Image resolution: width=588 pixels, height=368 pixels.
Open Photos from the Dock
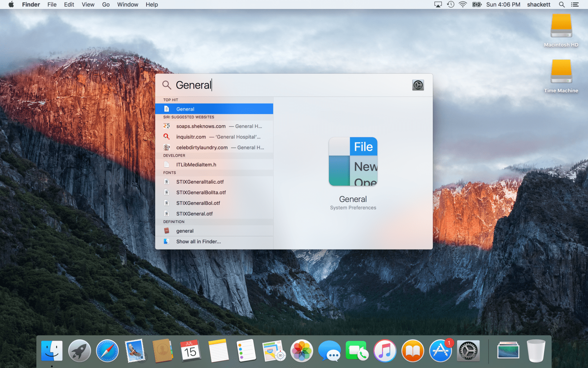(x=302, y=350)
